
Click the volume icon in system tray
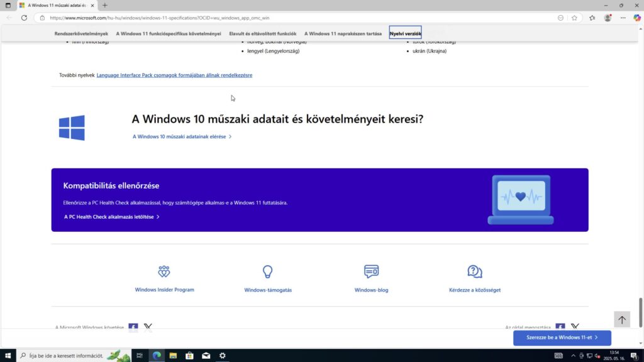pyautogui.click(x=597, y=356)
